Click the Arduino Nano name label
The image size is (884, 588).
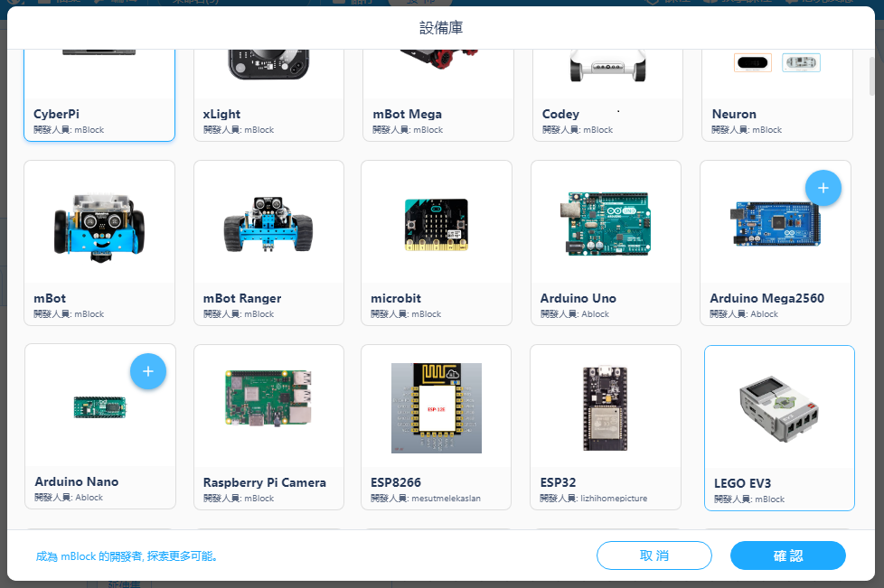(x=77, y=481)
